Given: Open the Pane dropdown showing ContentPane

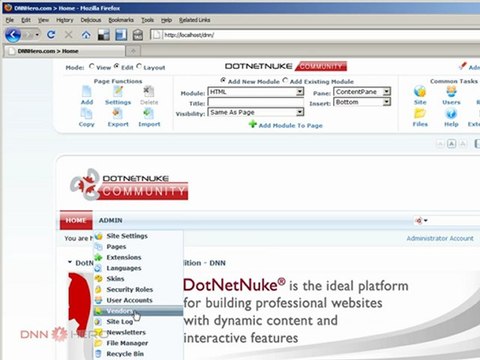Looking at the screenshot, I should click(x=362, y=92).
